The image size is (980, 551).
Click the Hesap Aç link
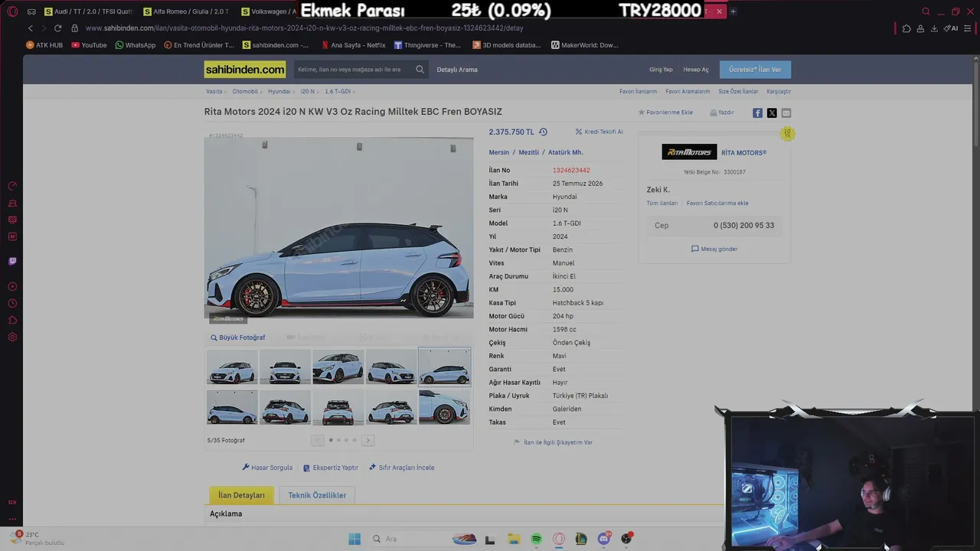click(696, 70)
